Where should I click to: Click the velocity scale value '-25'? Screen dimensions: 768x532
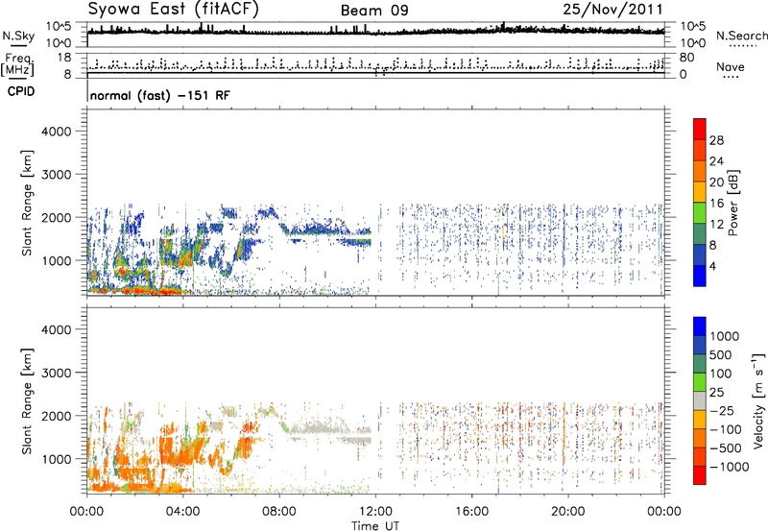[722, 411]
